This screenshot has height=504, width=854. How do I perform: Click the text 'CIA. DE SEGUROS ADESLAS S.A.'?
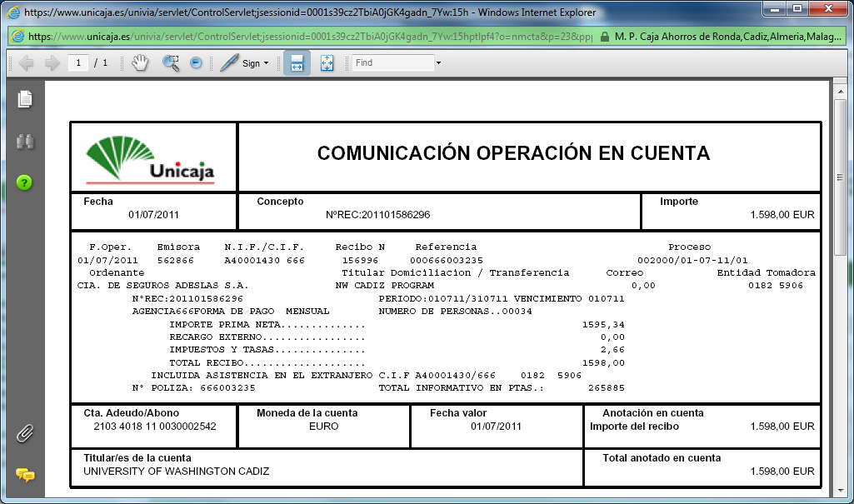tap(162, 285)
